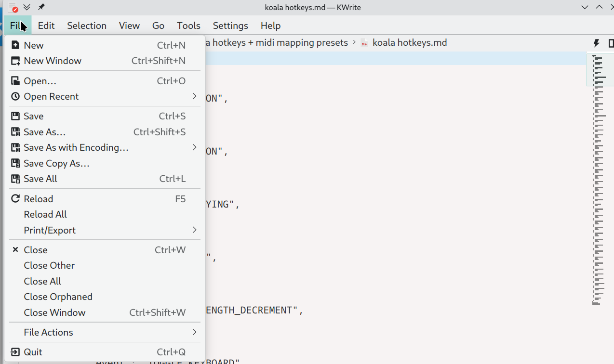Screen dimensions: 614x364
Task: Choose Save Copy As… entry
Action: coord(105,163)
